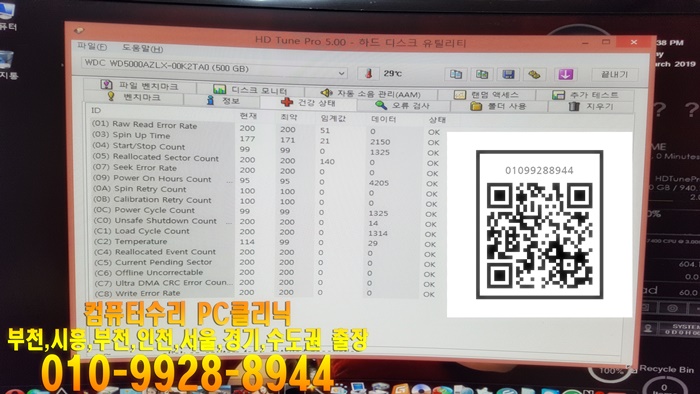Open the 자동 소음 관리(AAM) tab
The width and height of the screenshot is (700, 394).
(371, 93)
